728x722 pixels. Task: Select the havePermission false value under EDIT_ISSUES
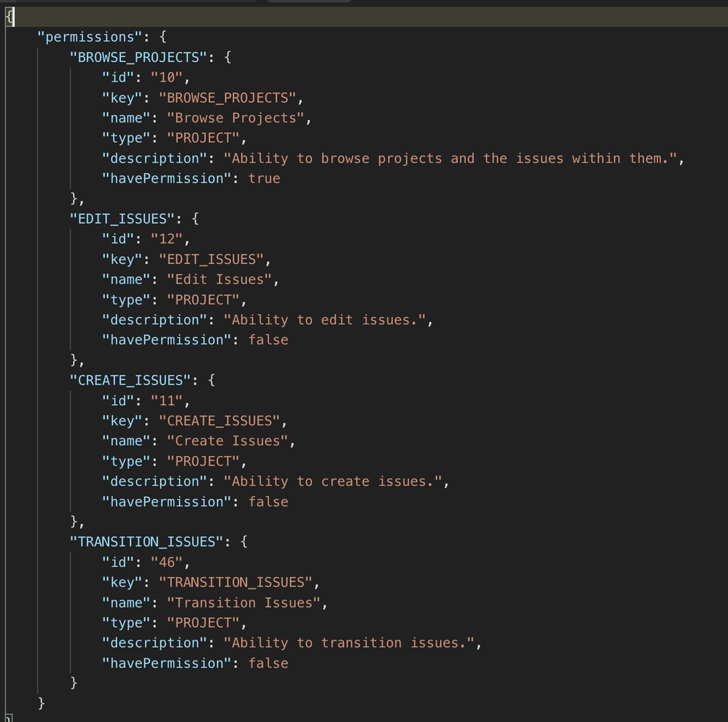tap(267, 340)
